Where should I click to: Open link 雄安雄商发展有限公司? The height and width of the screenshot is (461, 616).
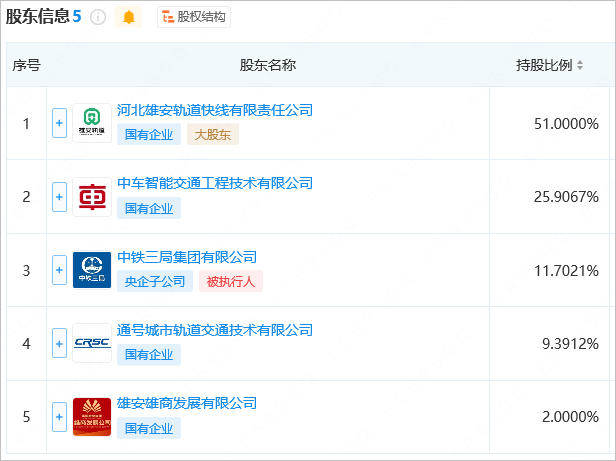(187, 403)
